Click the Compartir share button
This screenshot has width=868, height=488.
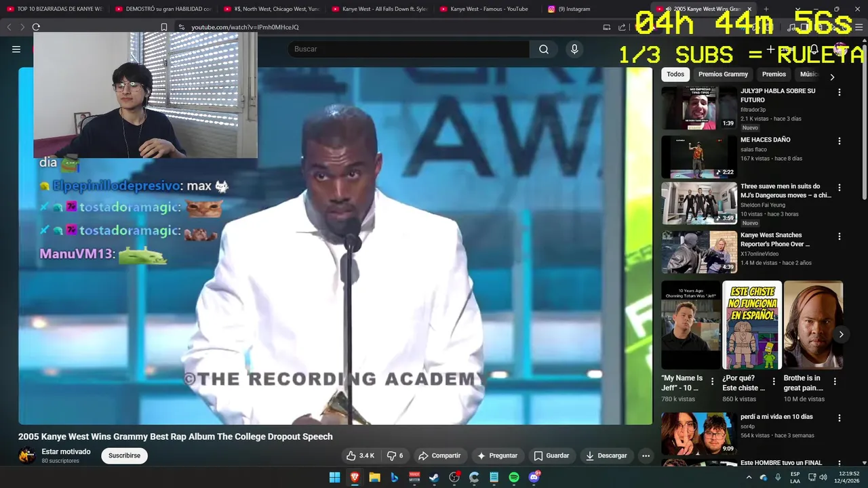coord(439,455)
